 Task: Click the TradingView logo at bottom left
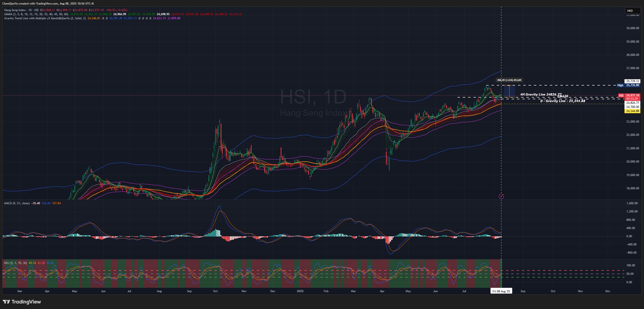[x=22, y=302]
